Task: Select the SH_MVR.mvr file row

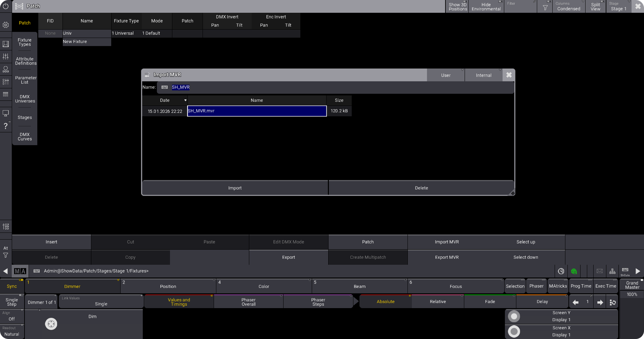Action: click(x=257, y=111)
